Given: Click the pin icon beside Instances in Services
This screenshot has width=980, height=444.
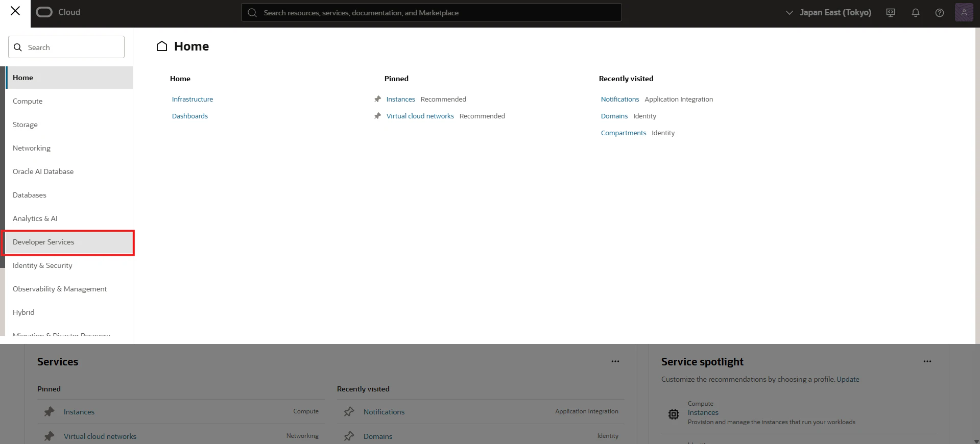Looking at the screenshot, I should pos(49,412).
